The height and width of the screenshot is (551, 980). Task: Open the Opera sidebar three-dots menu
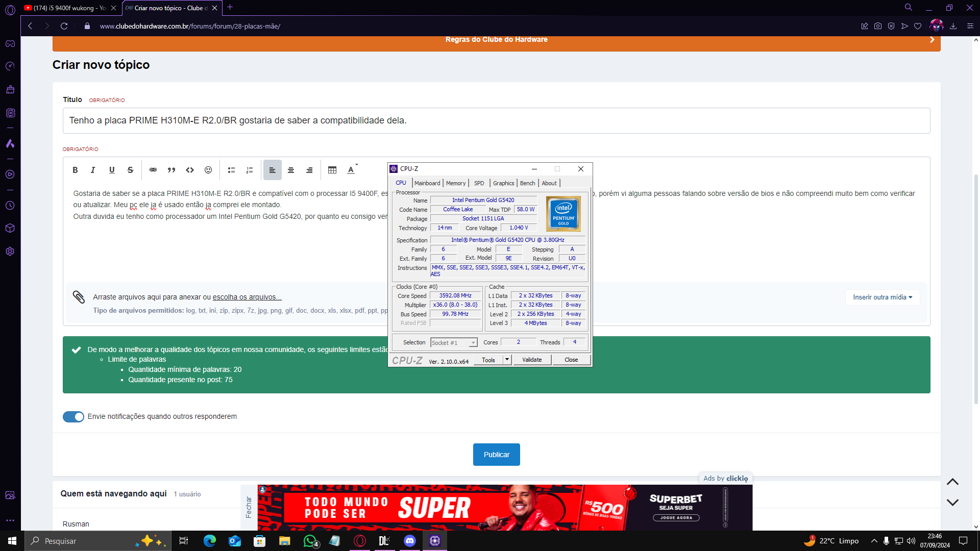click(x=10, y=520)
